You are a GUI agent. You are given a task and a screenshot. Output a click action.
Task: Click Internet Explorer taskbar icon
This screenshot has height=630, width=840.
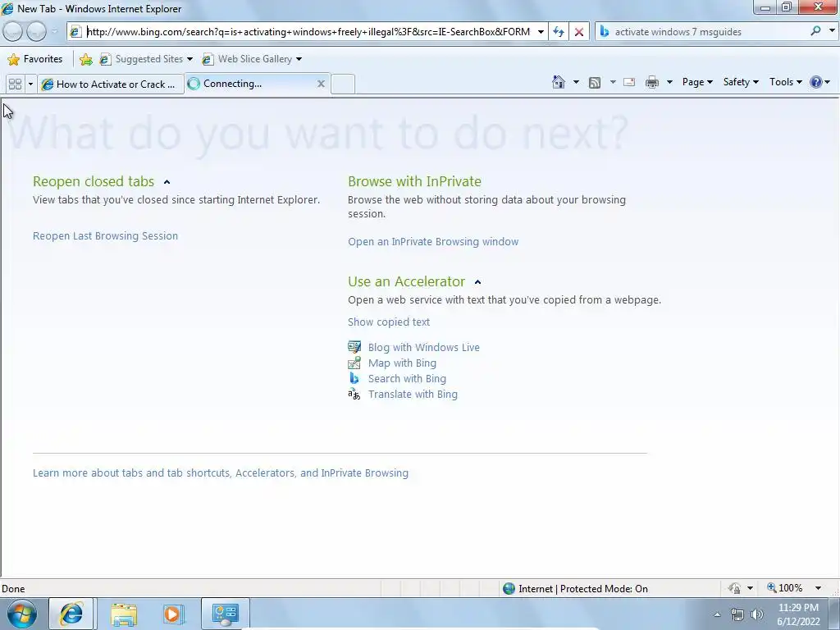71,614
